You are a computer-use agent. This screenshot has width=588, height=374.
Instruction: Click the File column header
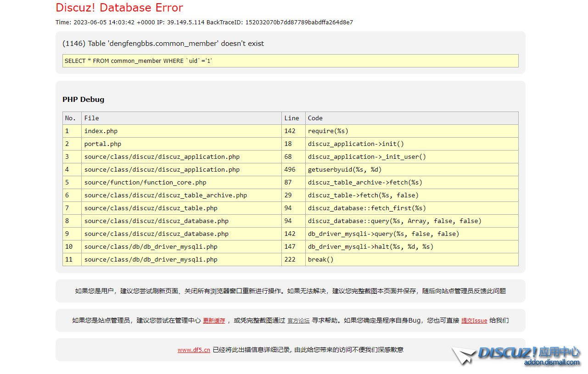tap(92, 118)
